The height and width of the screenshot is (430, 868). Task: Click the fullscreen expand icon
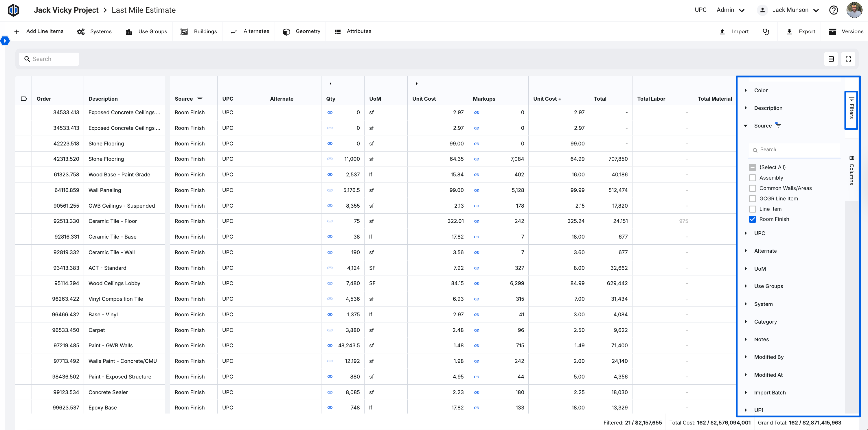coord(848,59)
